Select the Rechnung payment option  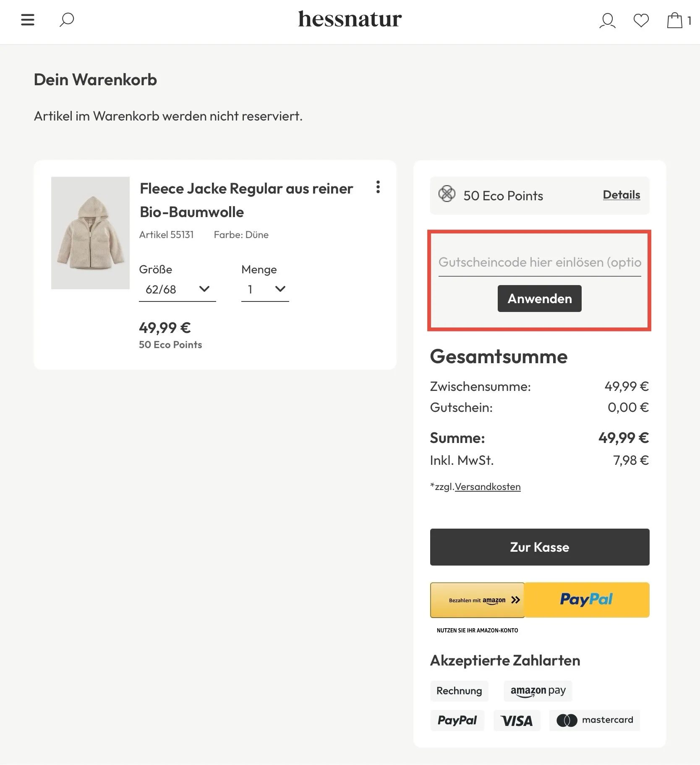[x=459, y=691]
